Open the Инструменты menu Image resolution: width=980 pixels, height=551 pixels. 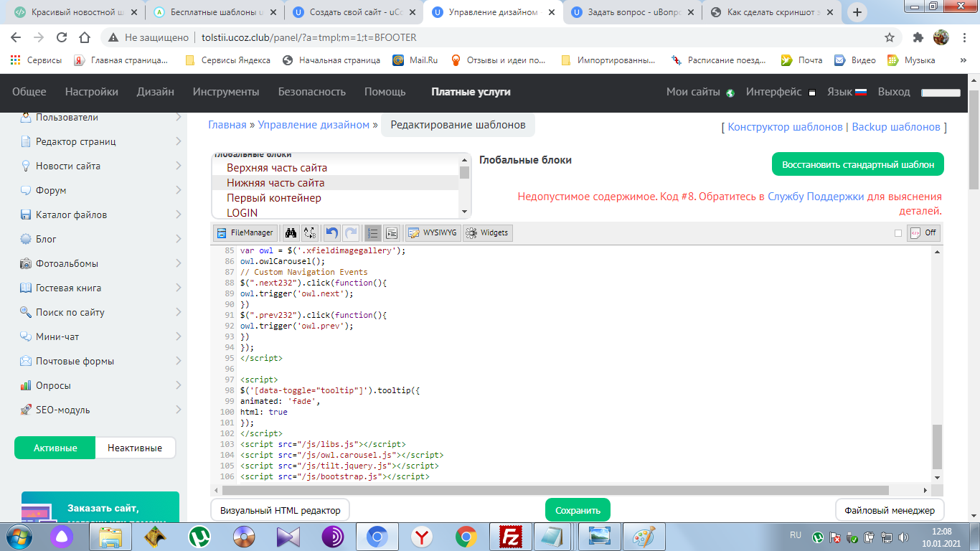tap(226, 92)
